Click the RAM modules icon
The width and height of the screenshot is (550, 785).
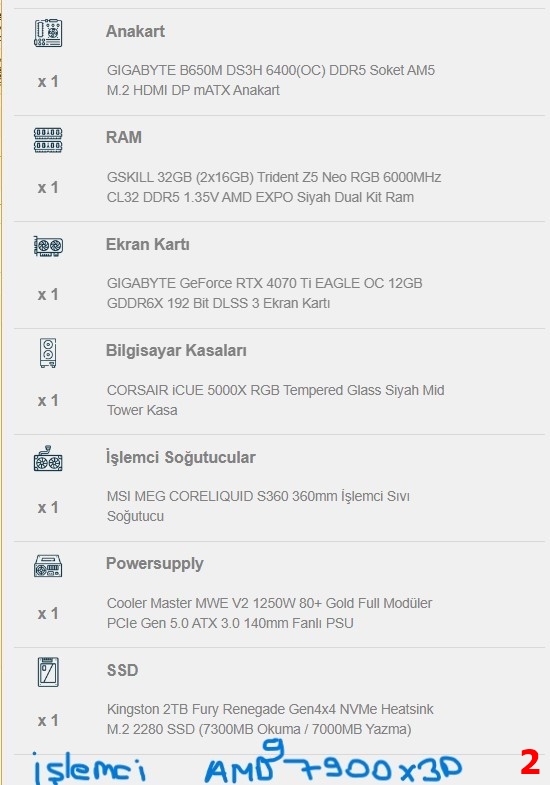pyautogui.click(x=48, y=140)
